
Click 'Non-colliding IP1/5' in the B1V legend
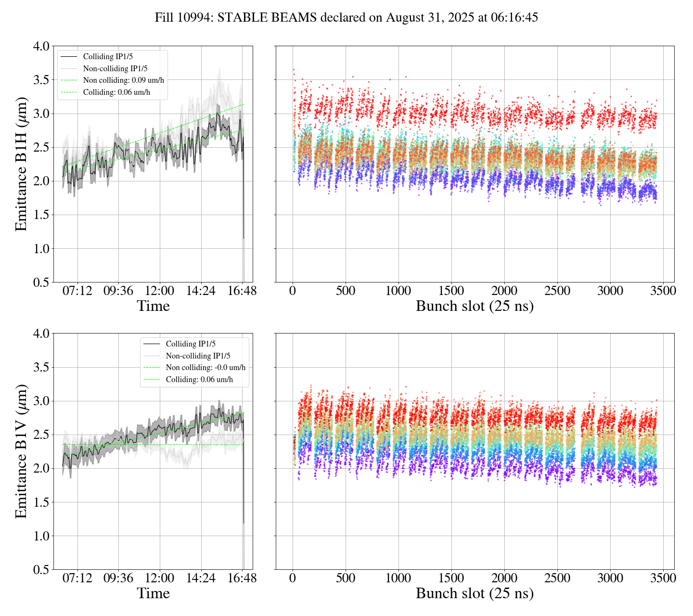[198, 356]
